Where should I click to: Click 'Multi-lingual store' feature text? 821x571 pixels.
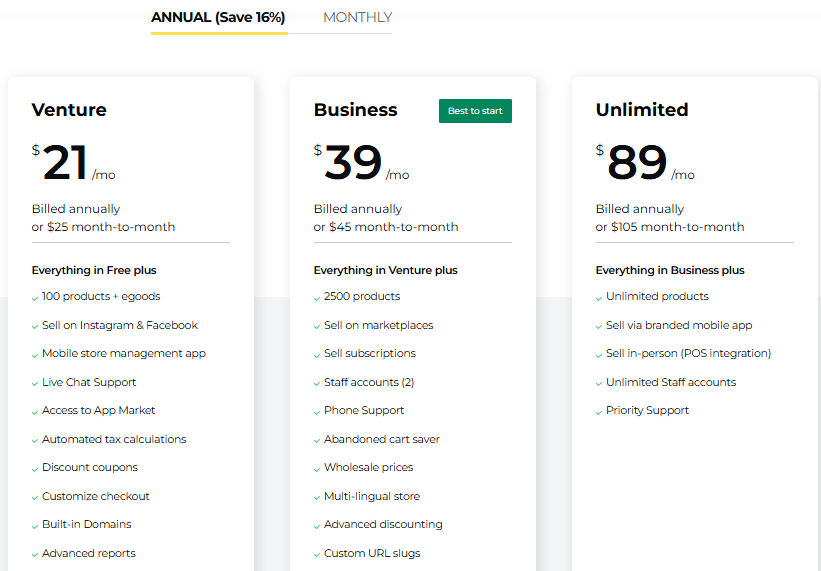coord(372,496)
